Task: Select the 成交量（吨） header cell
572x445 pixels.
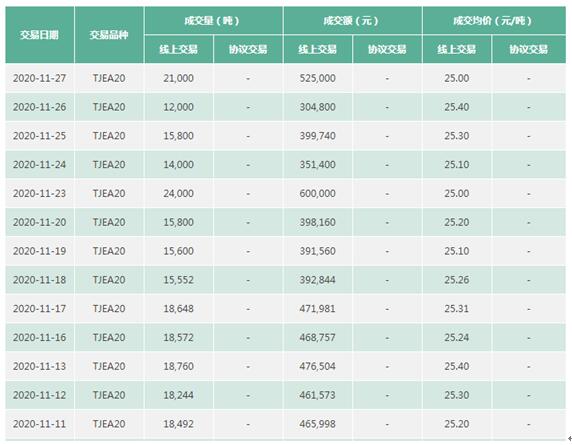Action: point(213,20)
